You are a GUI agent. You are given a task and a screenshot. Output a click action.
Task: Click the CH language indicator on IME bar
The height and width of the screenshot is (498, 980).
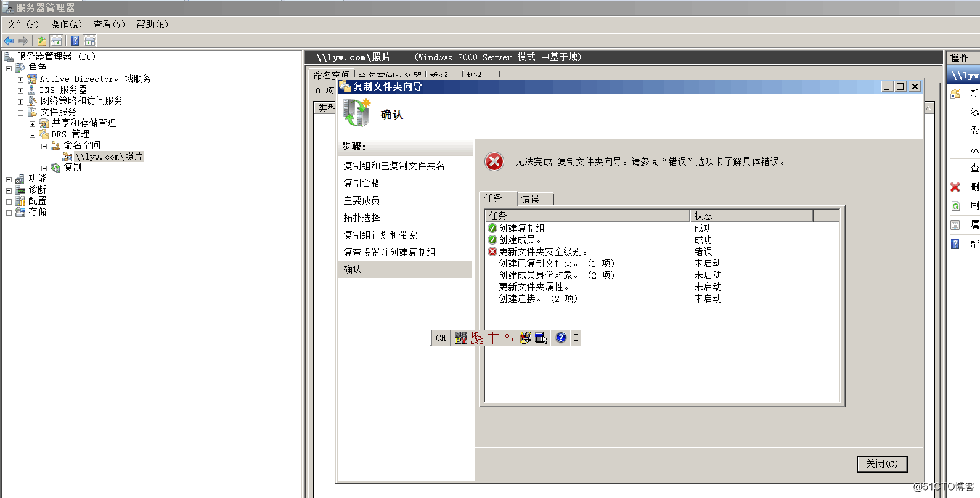pyautogui.click(x=441, y=338)
